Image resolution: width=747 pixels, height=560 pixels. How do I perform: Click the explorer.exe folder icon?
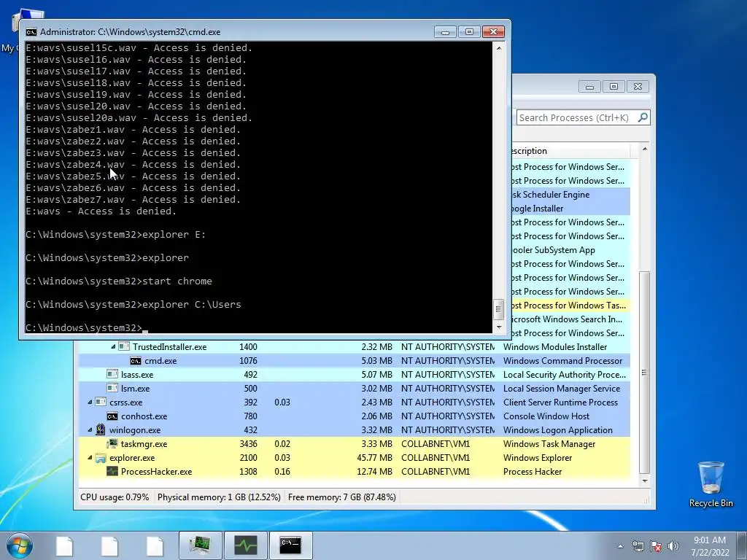tap(101, 458)
